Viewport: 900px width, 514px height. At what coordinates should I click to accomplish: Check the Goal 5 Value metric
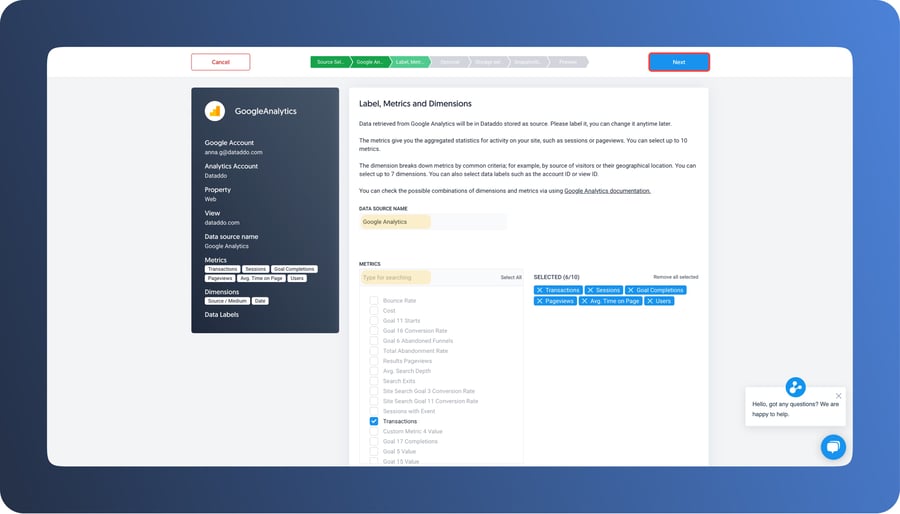click(x=374, y=451)
